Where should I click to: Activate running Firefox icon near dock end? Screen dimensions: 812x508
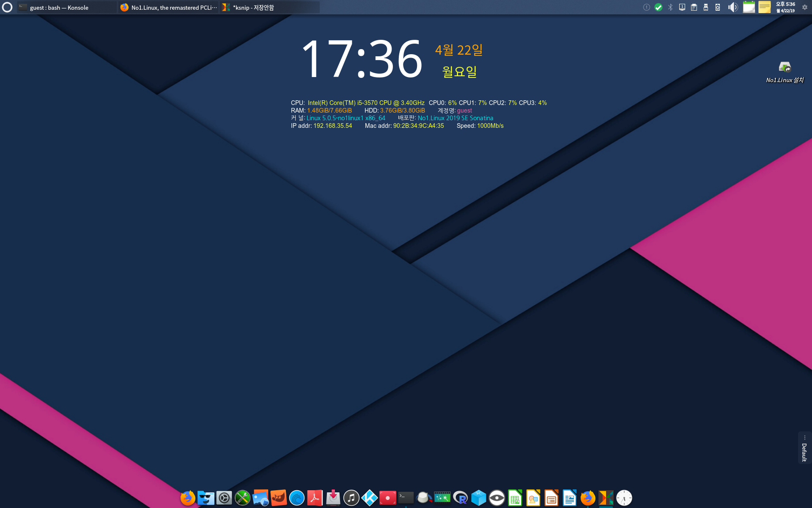(588, 498)
